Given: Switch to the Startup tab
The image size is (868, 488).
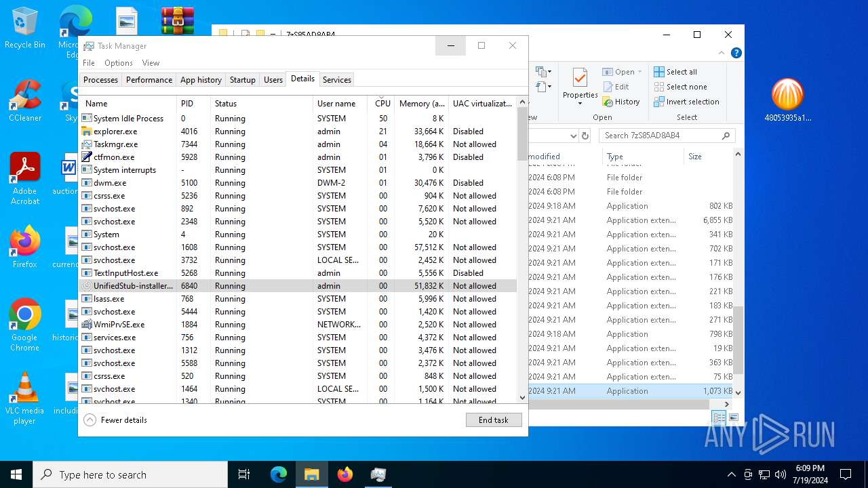Looking at the screenshot, I should point(242,80).
